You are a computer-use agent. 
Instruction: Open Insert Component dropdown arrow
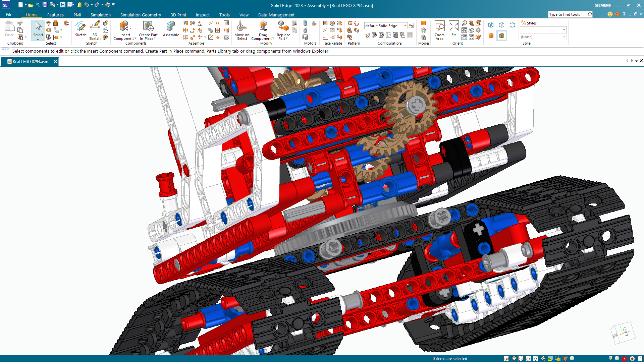136,39
